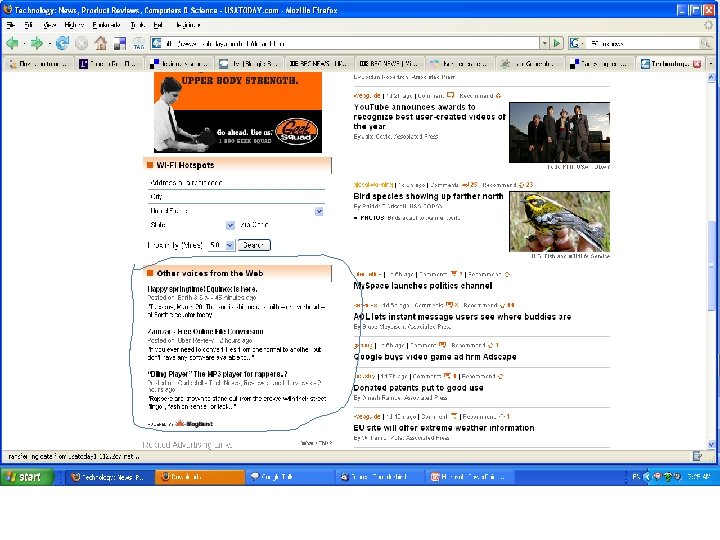Click the recommend icon on YouTube awards story
The height and width of the screenshot is (540, 720).
point(498,96)
